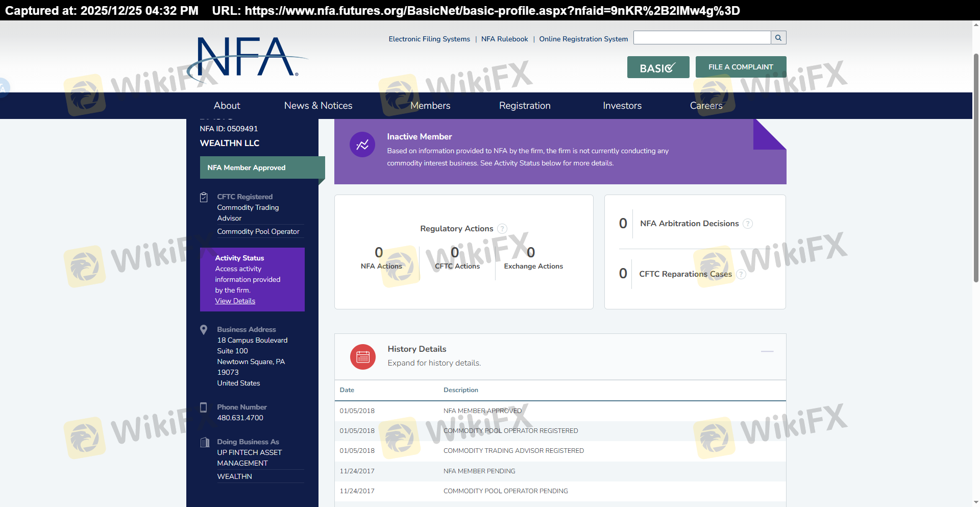980x507 pixels.
Task: Click the phone number 480.631.4700
Action: point(240,418)
